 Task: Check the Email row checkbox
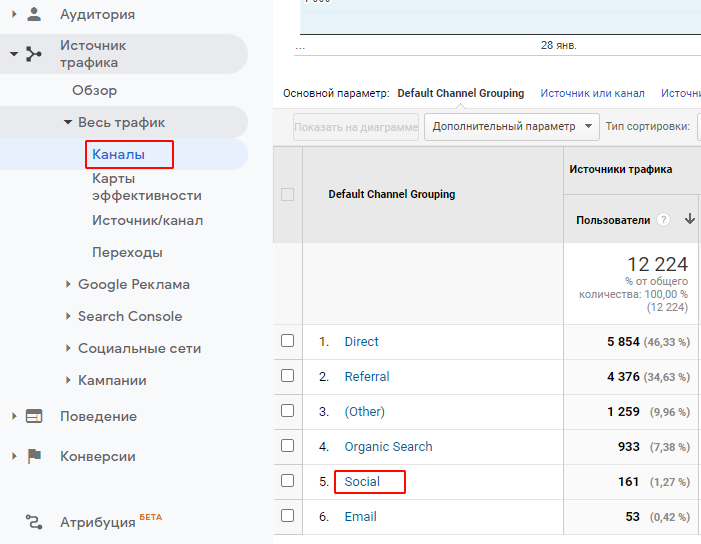coord(287,515)
